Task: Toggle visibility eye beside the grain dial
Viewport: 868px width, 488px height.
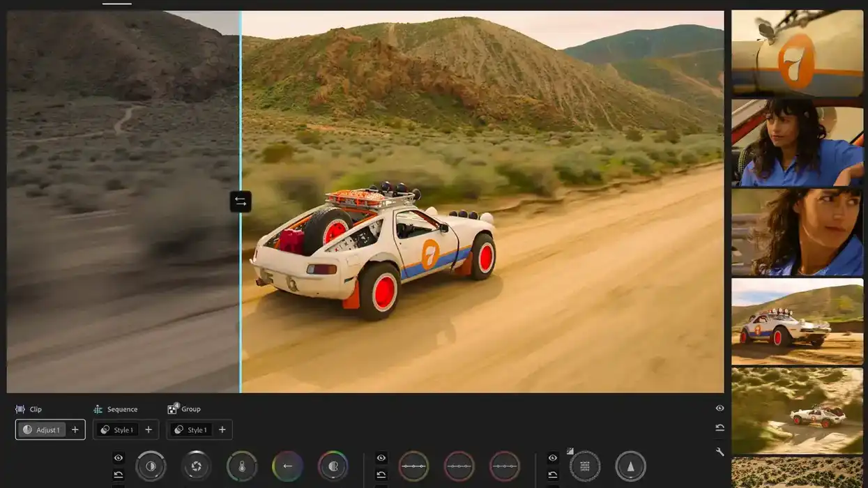Action: pos(553,458)
